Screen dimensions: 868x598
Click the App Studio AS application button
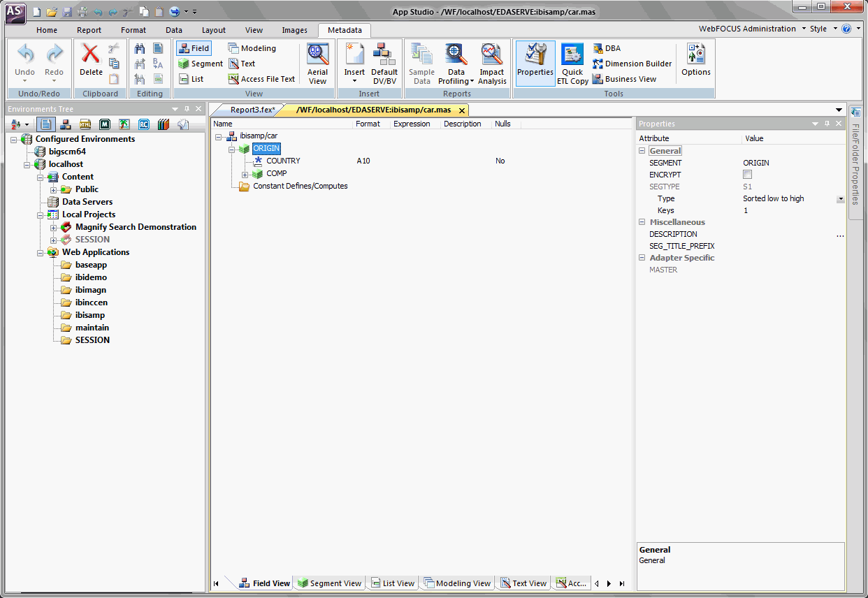(16, 11)
